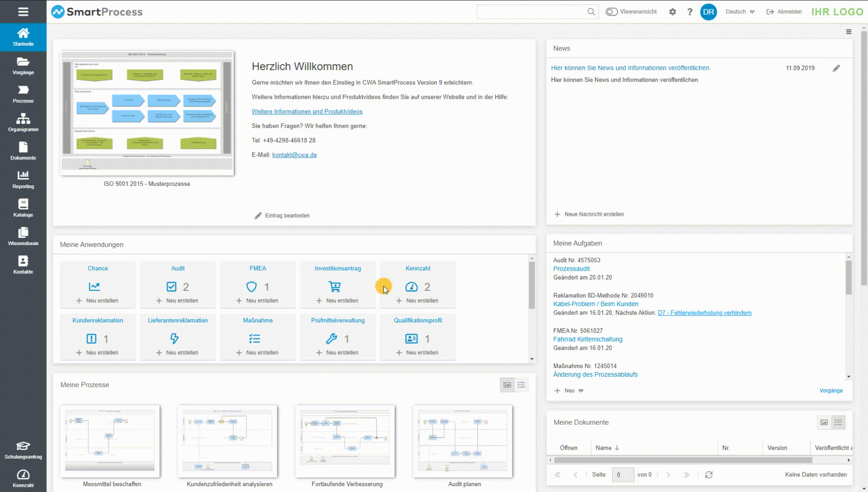Click the kontakt@cwa.de email link
Viewport: 868px width, 492px height.
coord(294,155)
